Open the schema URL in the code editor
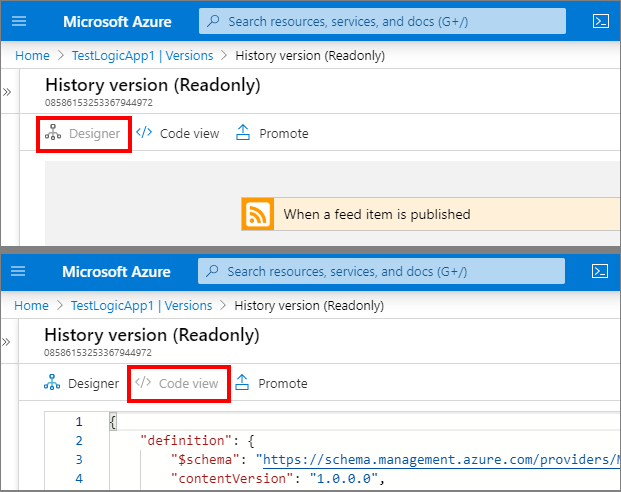 tap(440, 459)
